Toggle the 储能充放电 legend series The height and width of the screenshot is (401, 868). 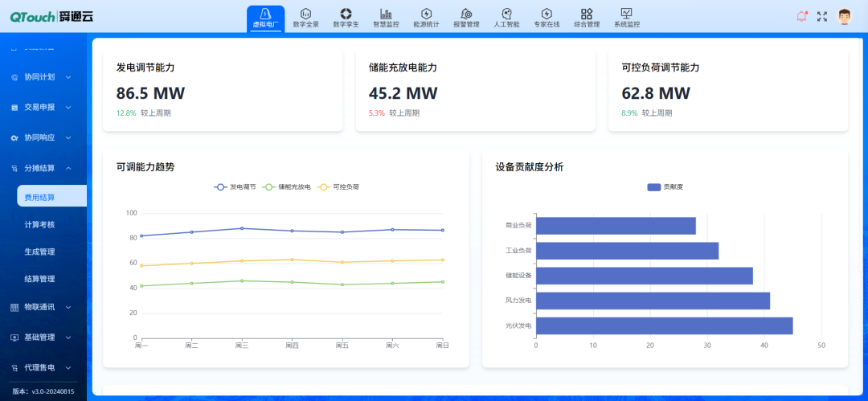click(x=287, y=187)
